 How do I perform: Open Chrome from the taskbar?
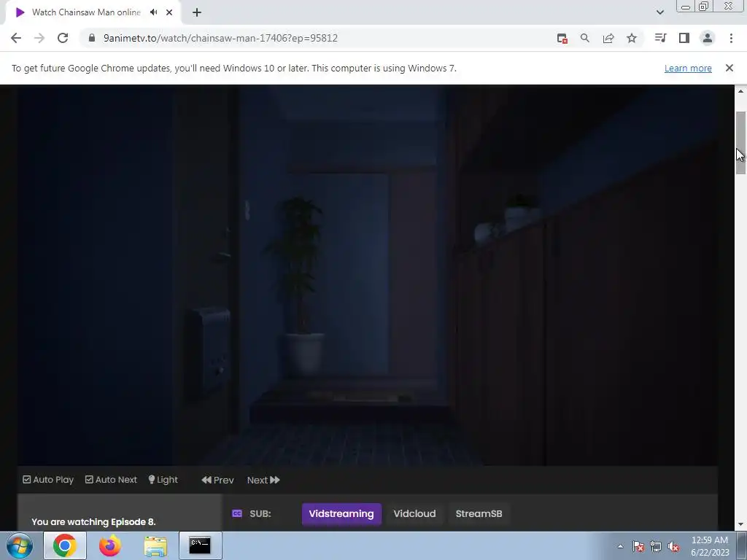(65, 545)
